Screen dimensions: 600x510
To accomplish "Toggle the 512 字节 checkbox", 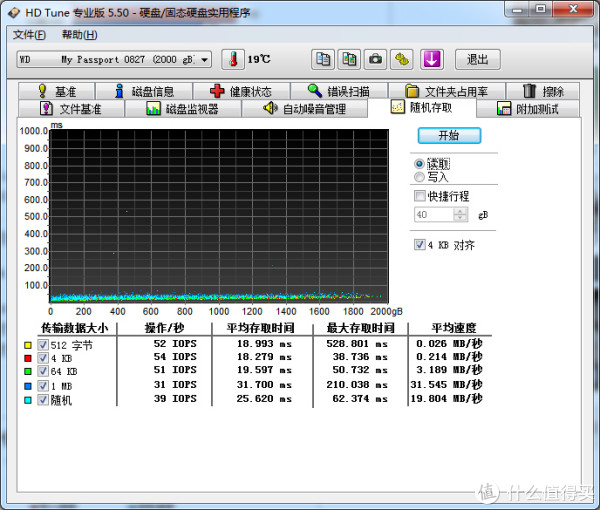I will (x=43, y=345).
